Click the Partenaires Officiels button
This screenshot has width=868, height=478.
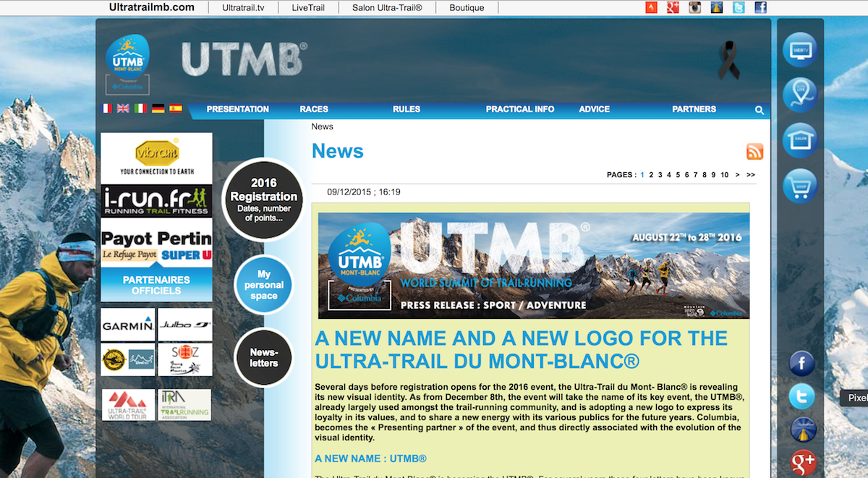point(156,285)
